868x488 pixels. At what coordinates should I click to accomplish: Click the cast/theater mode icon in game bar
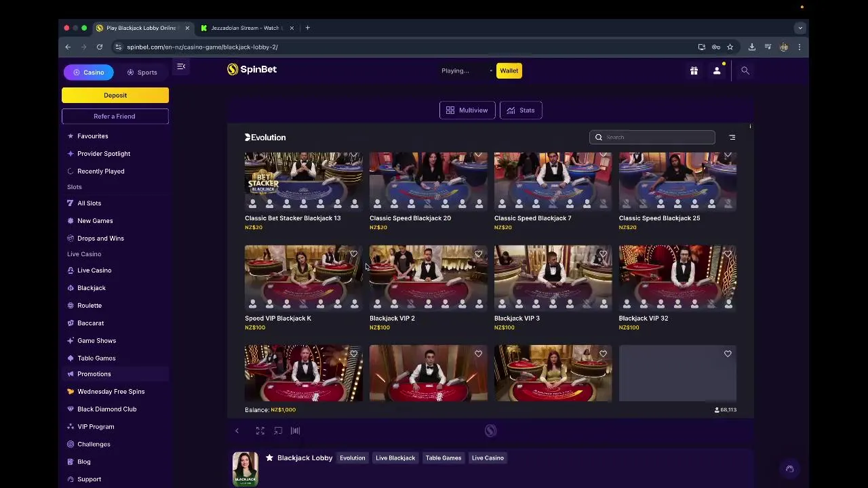pos(278,430)
